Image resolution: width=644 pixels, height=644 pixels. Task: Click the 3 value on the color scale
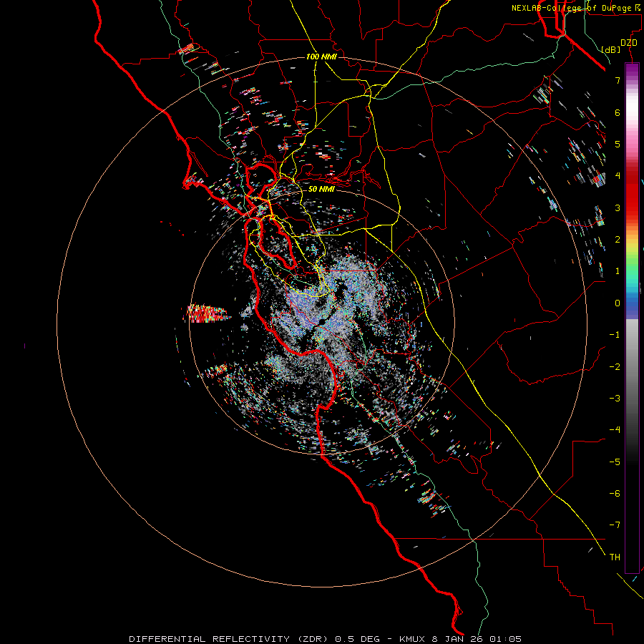point(618,208)
